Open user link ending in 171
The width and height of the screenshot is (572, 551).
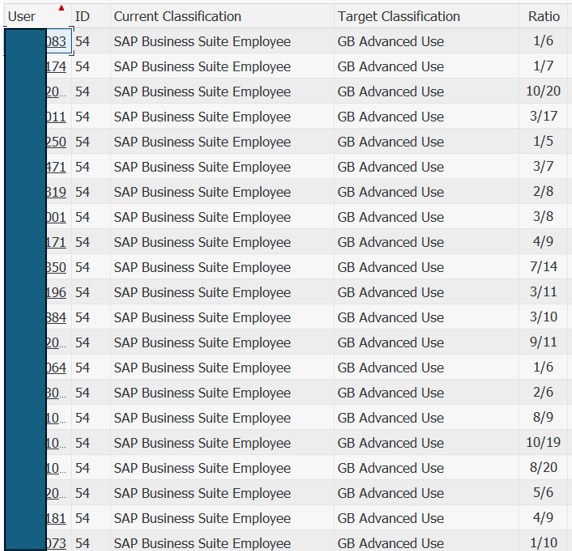(56, 242)
